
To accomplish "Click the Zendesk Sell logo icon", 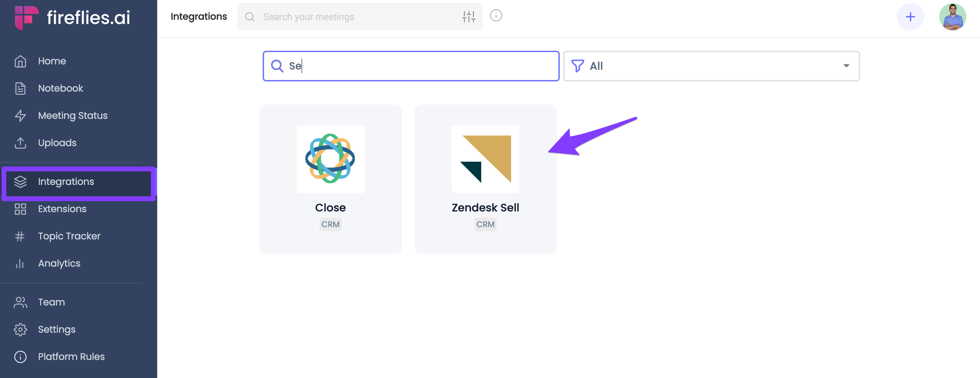I will [x=485, y=159].
